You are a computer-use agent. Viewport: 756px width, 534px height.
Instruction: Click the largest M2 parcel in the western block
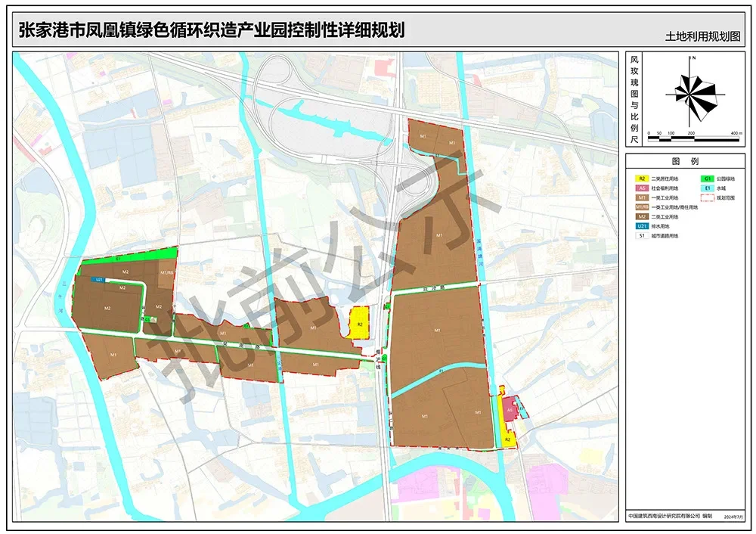[107, 307]
